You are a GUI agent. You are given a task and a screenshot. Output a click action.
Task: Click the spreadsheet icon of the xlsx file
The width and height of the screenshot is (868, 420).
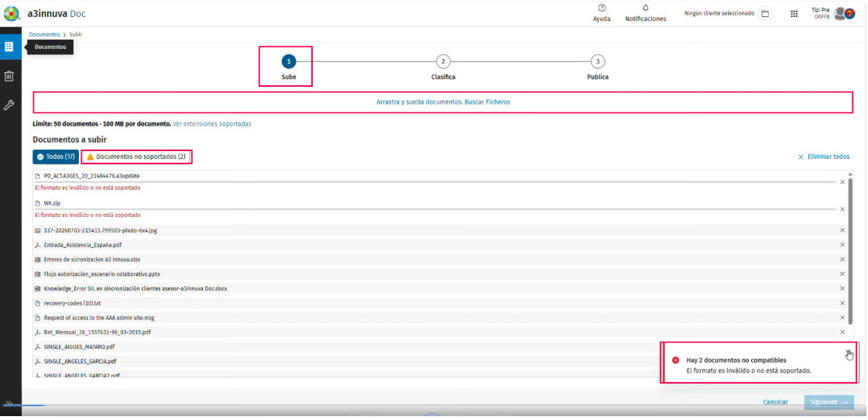click(38, 260)
